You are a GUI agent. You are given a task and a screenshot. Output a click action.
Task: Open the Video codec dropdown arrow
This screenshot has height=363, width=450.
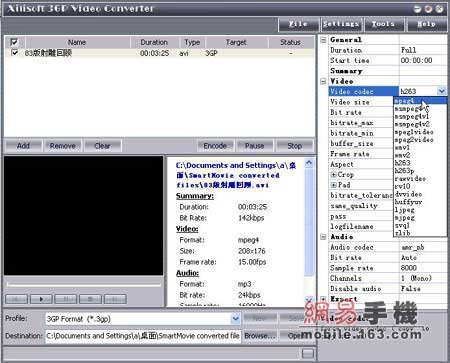click(x=442, y=91)
